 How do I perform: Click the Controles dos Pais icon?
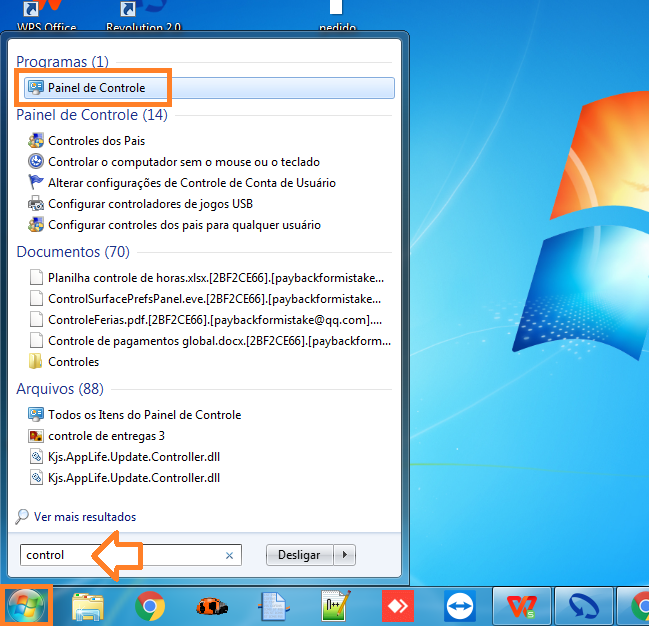(36, 141)
